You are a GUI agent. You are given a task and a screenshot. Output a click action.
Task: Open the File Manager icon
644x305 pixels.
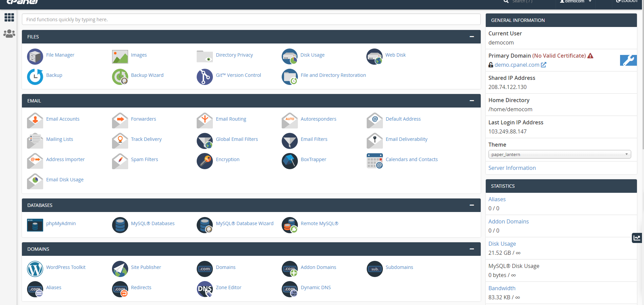point(35,57)
